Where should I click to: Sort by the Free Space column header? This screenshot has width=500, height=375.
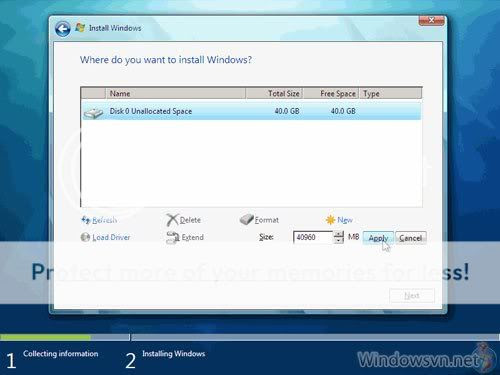[330, 94]
